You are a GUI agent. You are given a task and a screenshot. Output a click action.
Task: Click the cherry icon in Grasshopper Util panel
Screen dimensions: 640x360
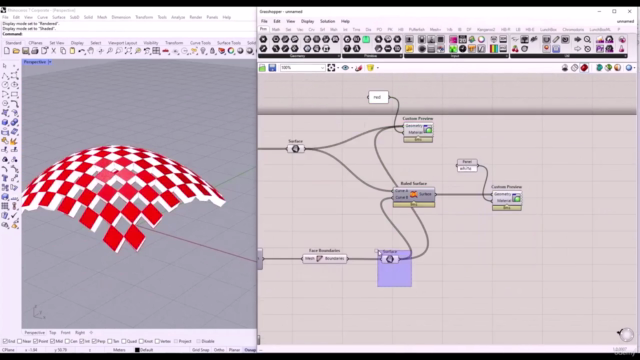[x=515, y=49]
